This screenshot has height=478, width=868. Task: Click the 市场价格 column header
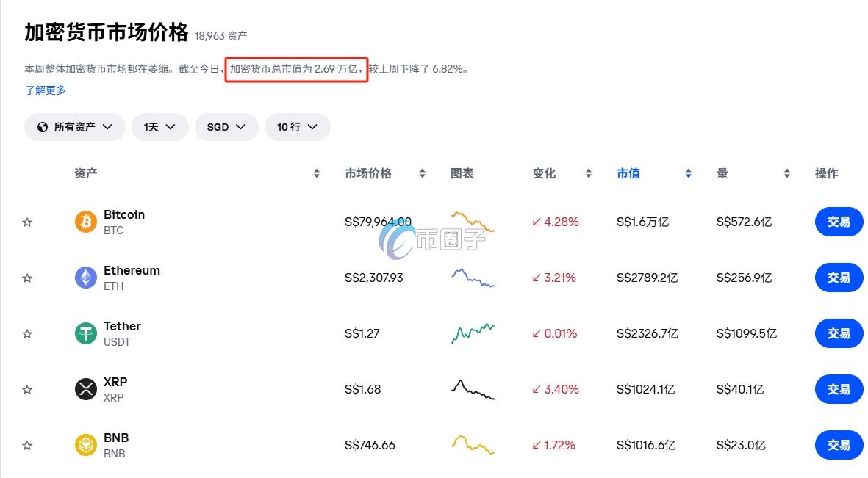click(368, 174)
